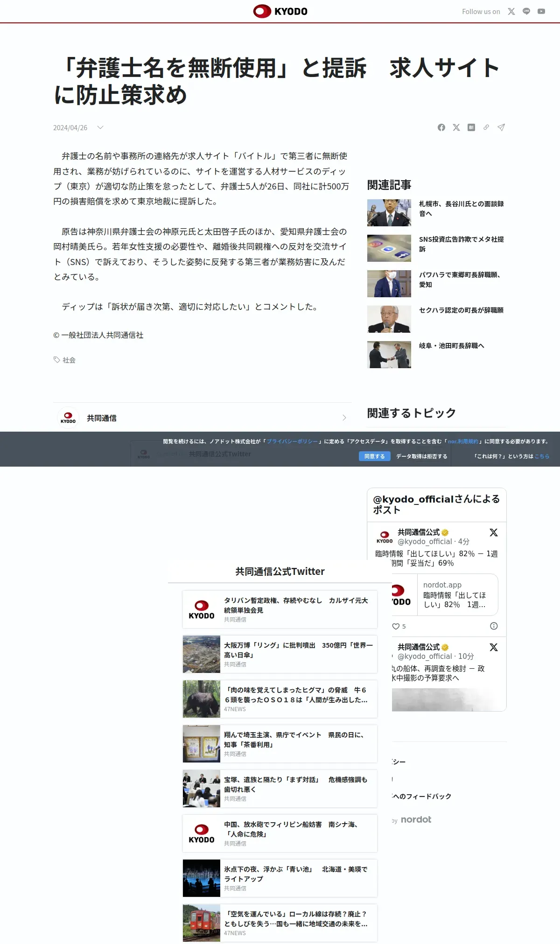Click the 社会 tag
Image resolution: width=560 pixels, height=944 pixels.
pos(69,360)
